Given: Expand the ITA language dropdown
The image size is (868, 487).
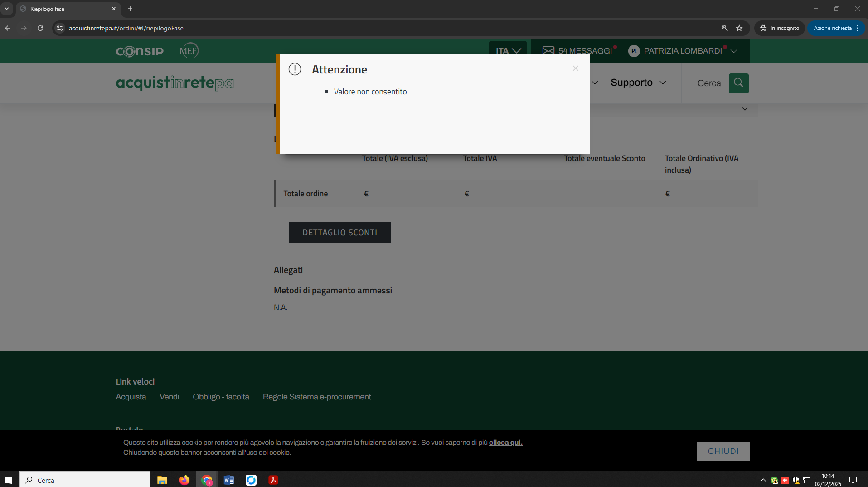Looking at the screenshot, I should tap(508, 51).
